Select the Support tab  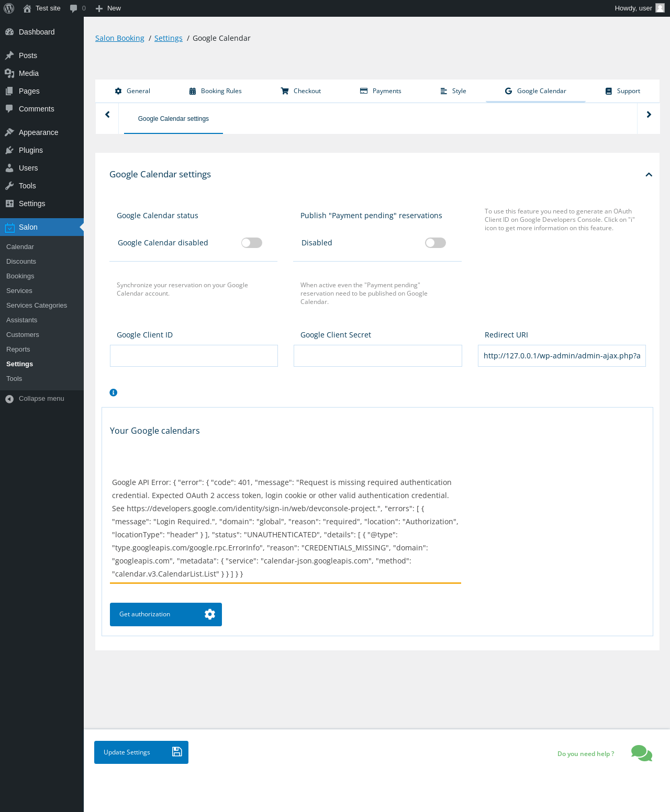pyautogui.click(x=623, y=91)
